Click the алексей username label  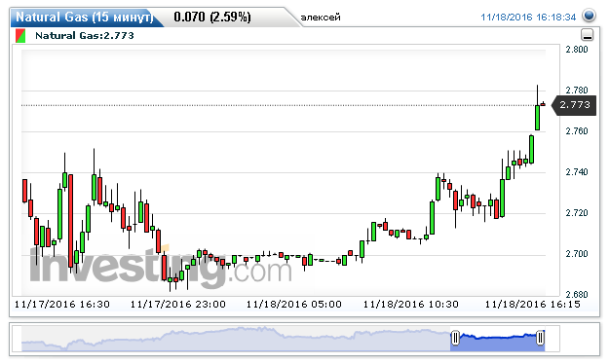(x=321, y=18)
